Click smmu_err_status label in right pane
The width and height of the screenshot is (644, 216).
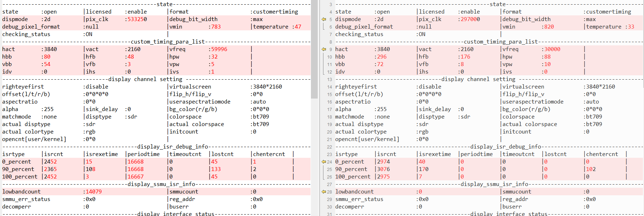click(x=359, y=199)
